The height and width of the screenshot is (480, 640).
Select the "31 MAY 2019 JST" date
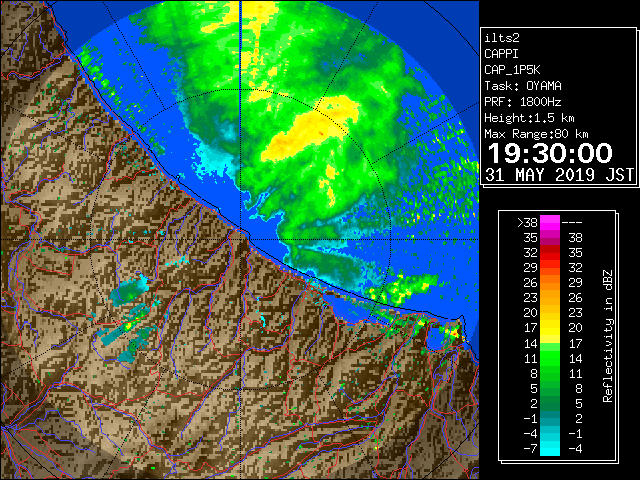560,175
